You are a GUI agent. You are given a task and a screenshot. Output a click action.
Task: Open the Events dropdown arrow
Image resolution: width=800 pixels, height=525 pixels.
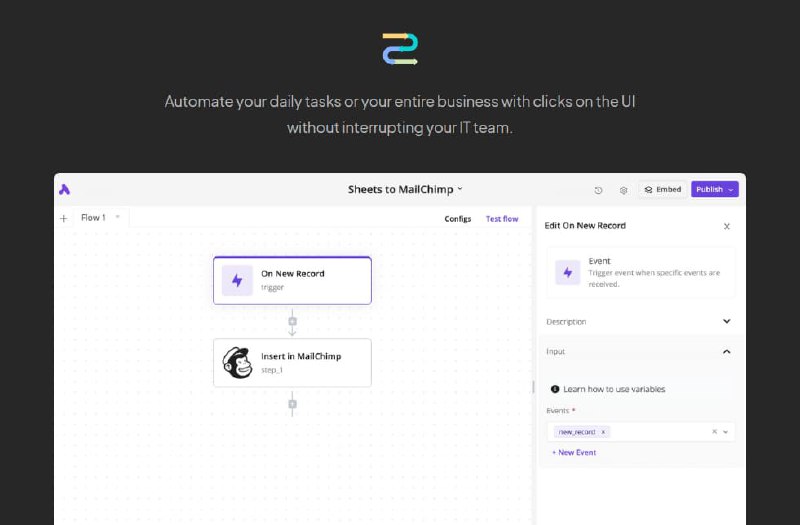pos(726,432)
